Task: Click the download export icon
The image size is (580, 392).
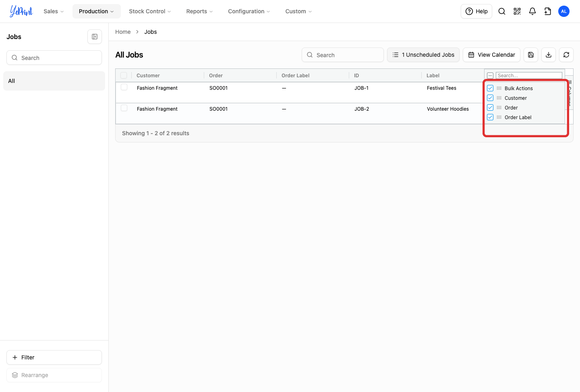Action: click(x=549, y=55)
